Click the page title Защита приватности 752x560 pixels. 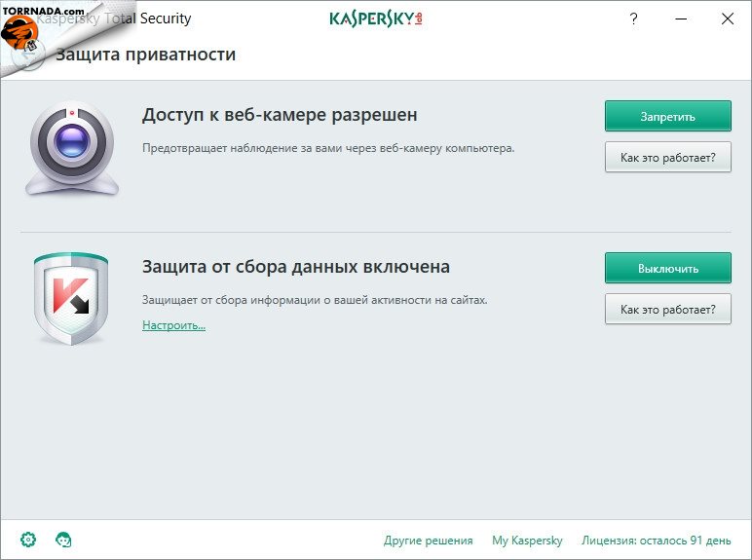click(146, 55)
